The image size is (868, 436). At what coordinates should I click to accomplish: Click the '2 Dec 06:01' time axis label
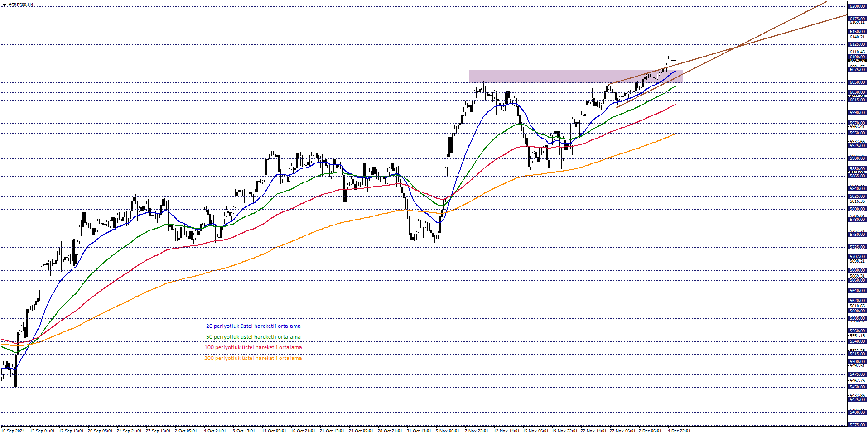(650, 431)
